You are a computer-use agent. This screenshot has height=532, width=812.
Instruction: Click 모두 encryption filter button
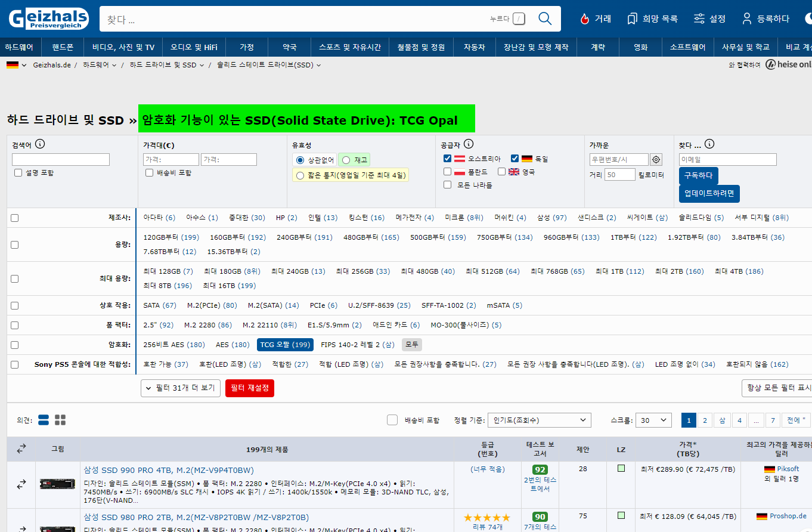(411, 345)
